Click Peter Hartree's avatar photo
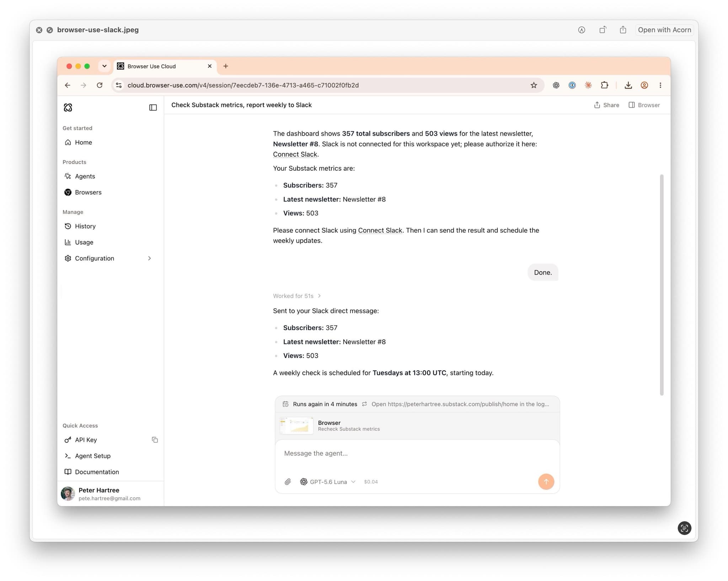Screen dimensions: 728x581 tap(68, 494)
